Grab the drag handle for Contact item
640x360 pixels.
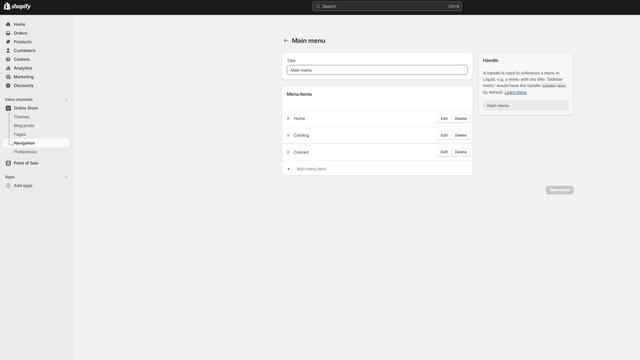point(288,152)
